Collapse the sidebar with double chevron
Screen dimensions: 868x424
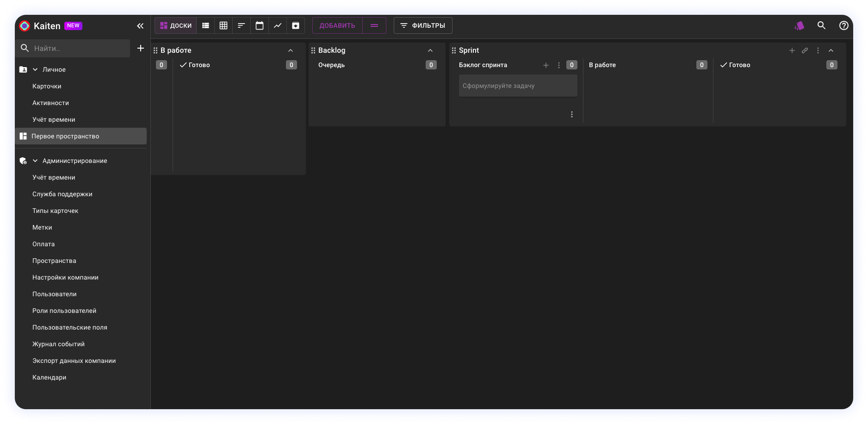click(x=140, y=26)
